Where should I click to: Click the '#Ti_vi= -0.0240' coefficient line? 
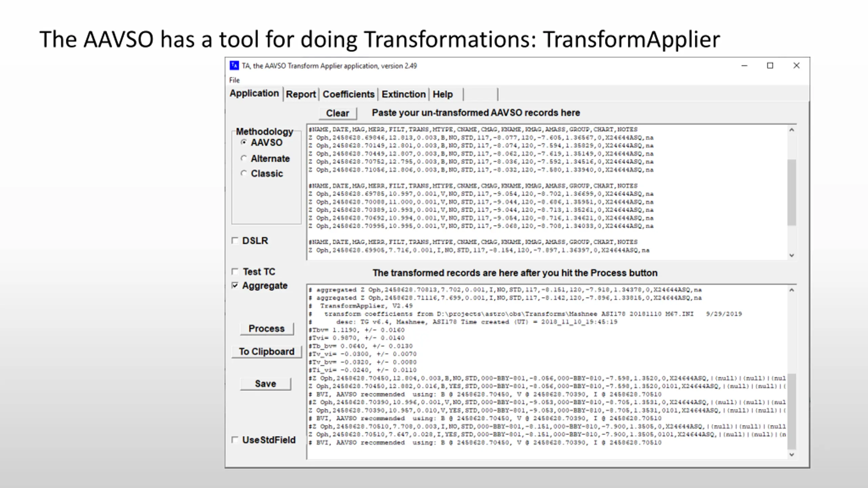click(x=362, y=370)
